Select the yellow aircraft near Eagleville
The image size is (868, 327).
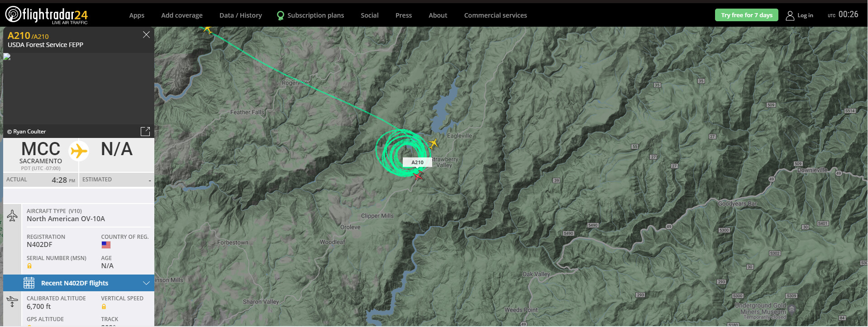coord(433,144)
